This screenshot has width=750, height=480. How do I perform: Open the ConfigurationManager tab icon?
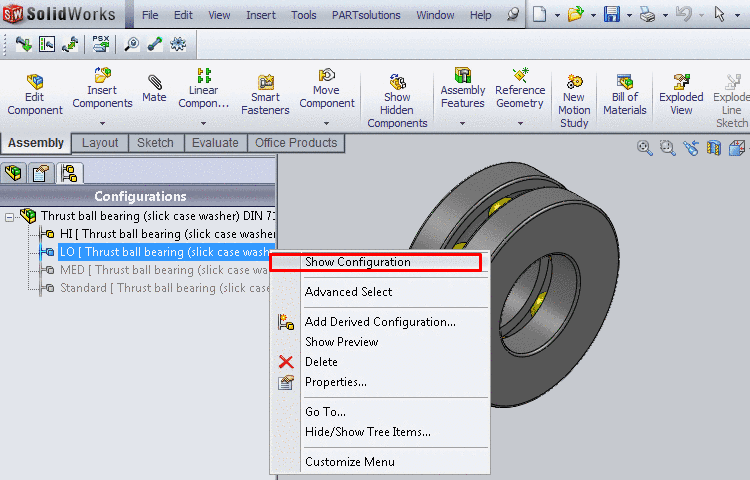coord(69,173)
